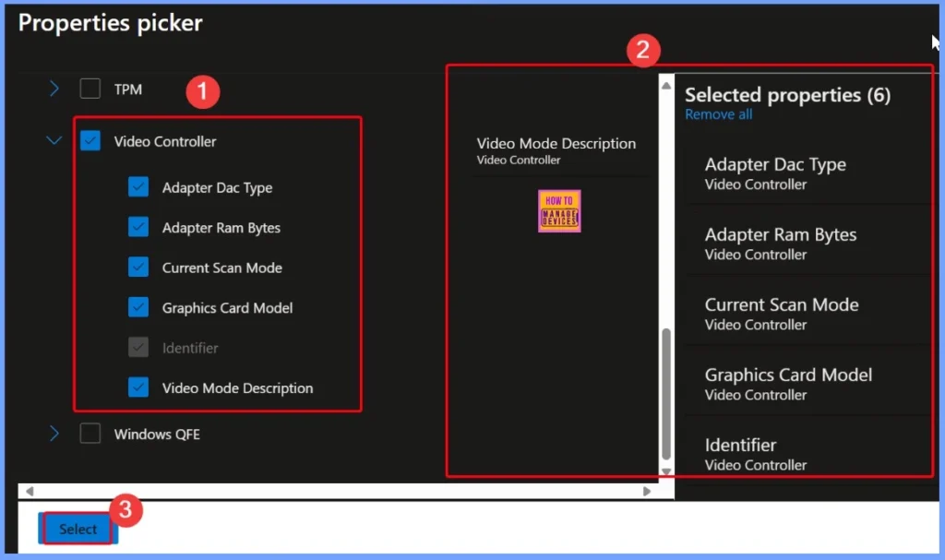Viewport: 945px width, 560px height.
Task: Click the Windows QFE label in tree
Action: point(157,434)
